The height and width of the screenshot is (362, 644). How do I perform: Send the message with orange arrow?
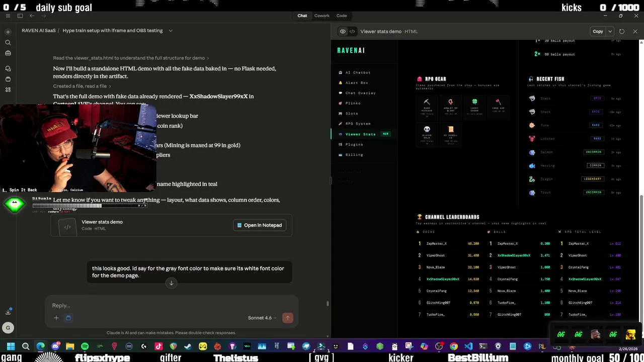tap(288, 318)
